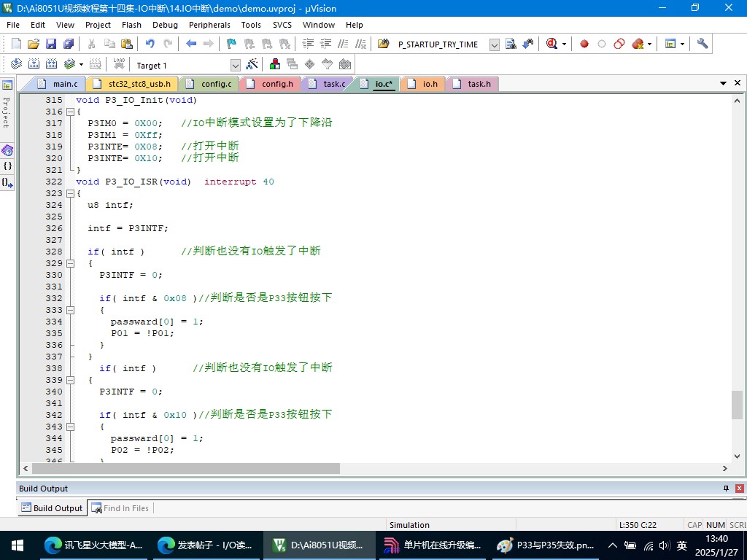Show the Templates panel from the sidebar
Screen dimensions: 747x560
(7, 182)
